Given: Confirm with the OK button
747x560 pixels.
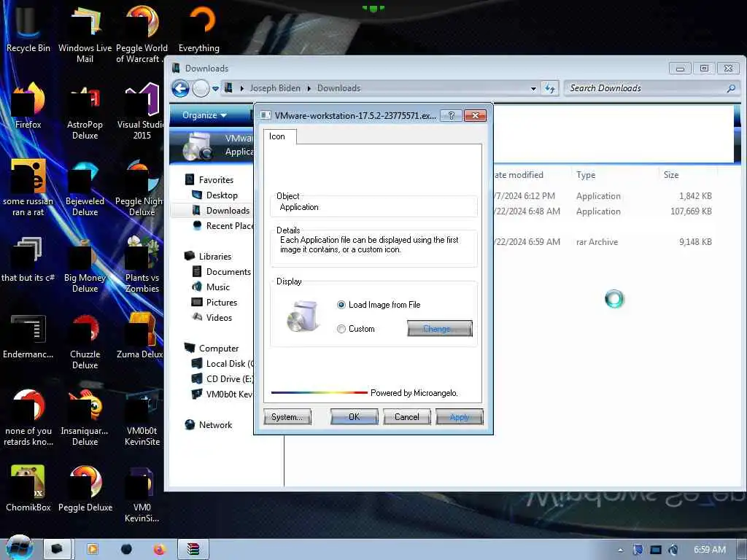Looking at the screenshot, I should point(354,416).
